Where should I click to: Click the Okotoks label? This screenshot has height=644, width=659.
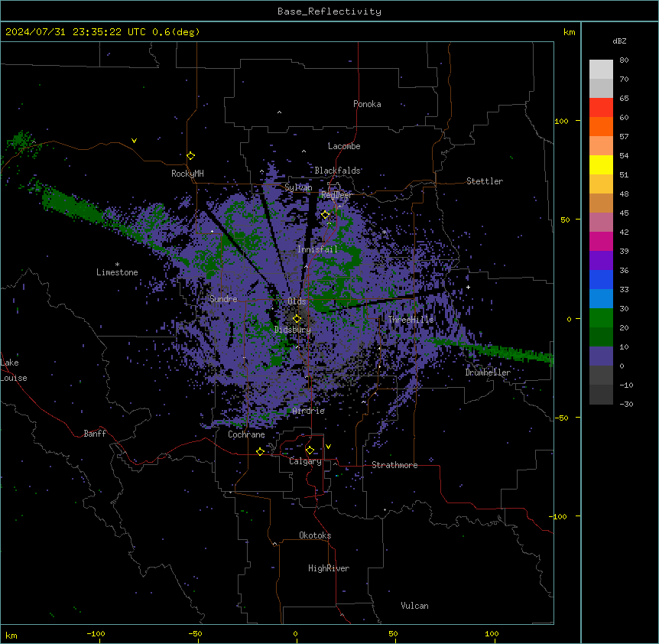[x=315, y=535]
